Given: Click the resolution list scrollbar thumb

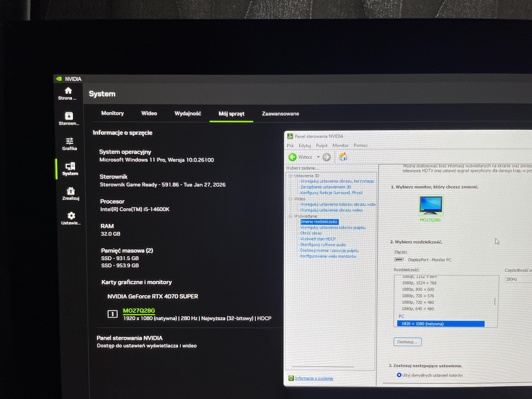Looking at the screenshot, I should [x=495, y=301].
